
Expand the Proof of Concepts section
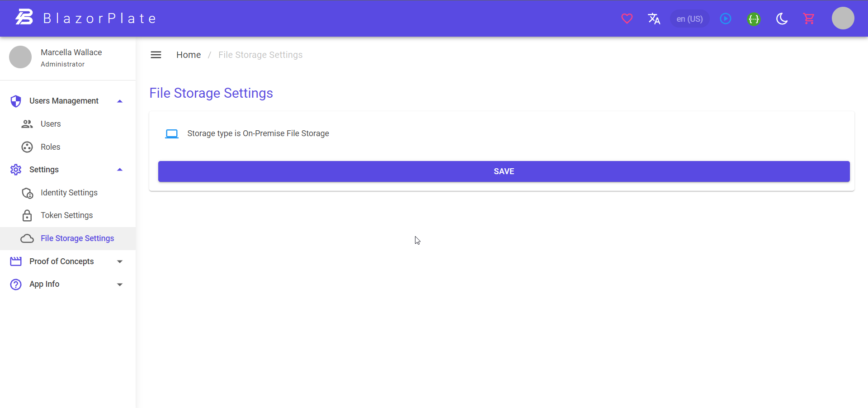(x=119, y=261)
